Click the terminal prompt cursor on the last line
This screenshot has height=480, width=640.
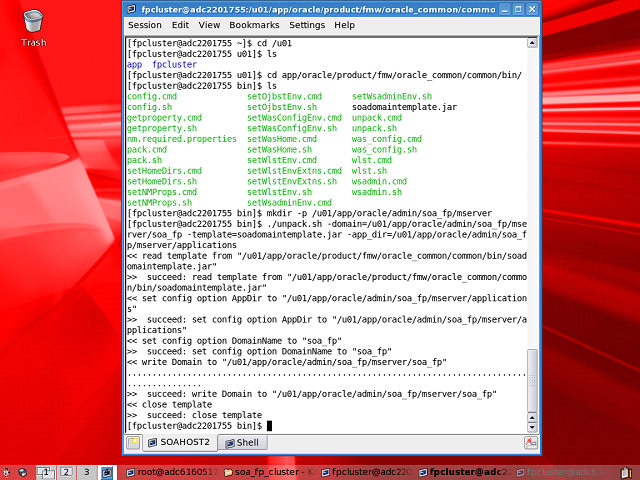[269, 426]
